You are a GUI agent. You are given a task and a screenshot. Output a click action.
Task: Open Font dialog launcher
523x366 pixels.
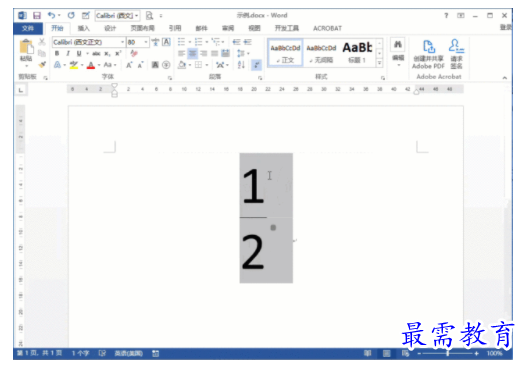[170, 78]
